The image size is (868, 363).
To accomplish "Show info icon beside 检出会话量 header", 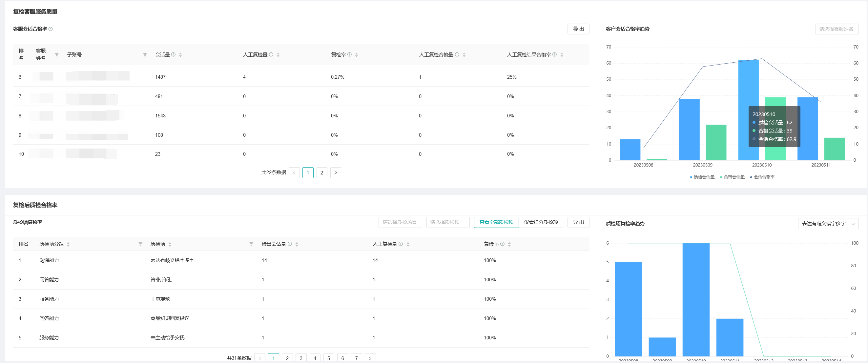I will pyautogui.click(x=290, y=243).
